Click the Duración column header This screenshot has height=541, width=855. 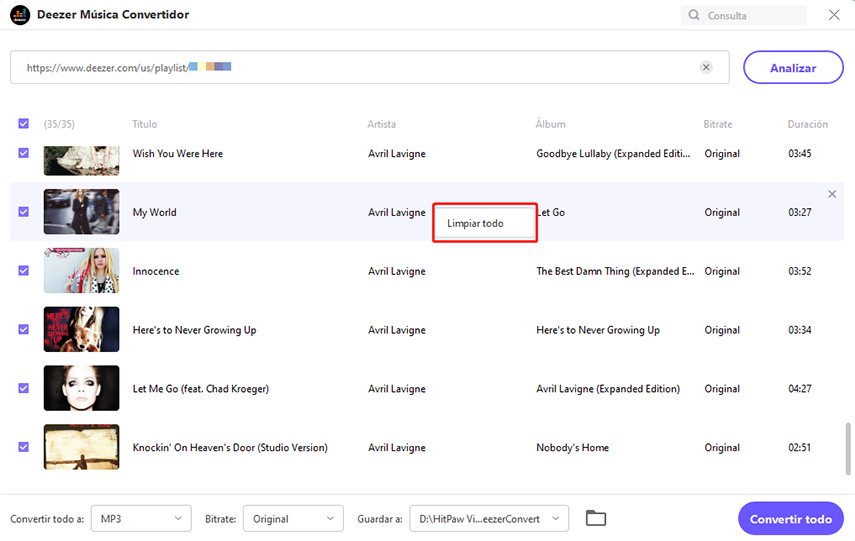[x=808, y=124]
